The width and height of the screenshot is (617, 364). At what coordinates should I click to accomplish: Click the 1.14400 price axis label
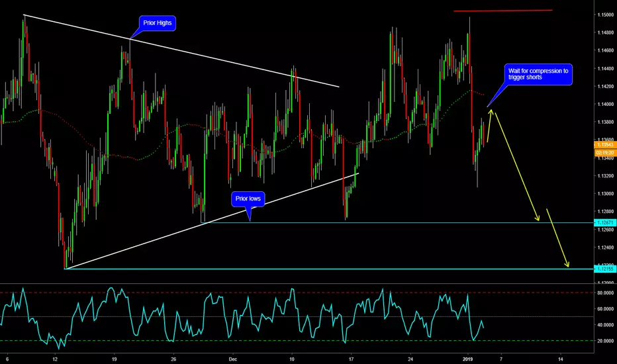click(605, 68)
